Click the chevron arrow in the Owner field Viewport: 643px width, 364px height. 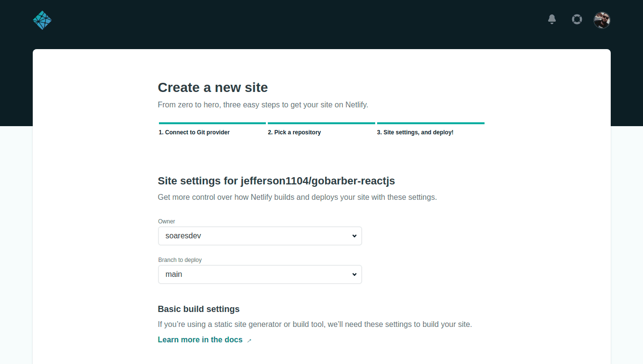coord(354,236)
